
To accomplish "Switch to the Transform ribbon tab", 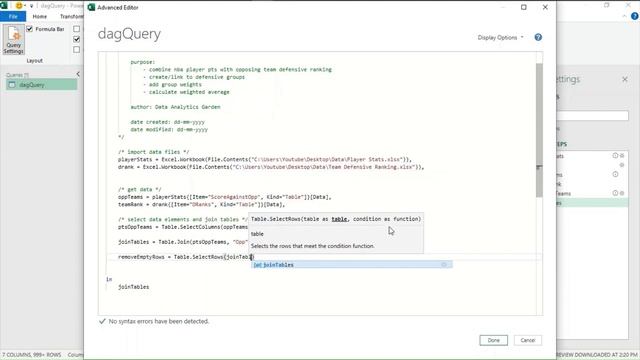I will pos(71,16).
